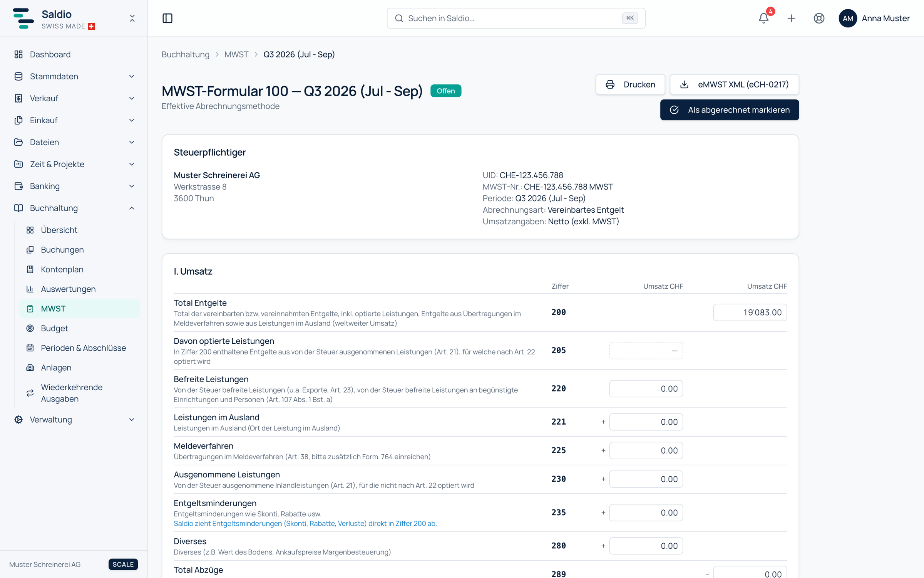The height and width of the screenshot is (578, 924).
Task: Click the Ziffer 230 amount field
Action: coord(646,479)
